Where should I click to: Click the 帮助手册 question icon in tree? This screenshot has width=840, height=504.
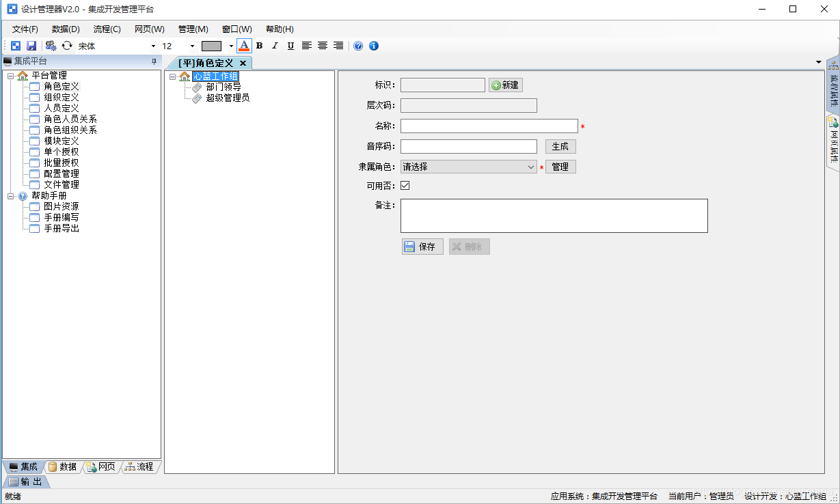(x=23, y=196)
